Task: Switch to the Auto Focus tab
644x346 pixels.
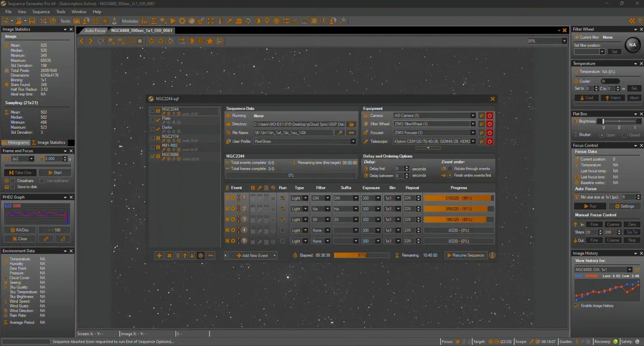Action: (x=94, y=30)
